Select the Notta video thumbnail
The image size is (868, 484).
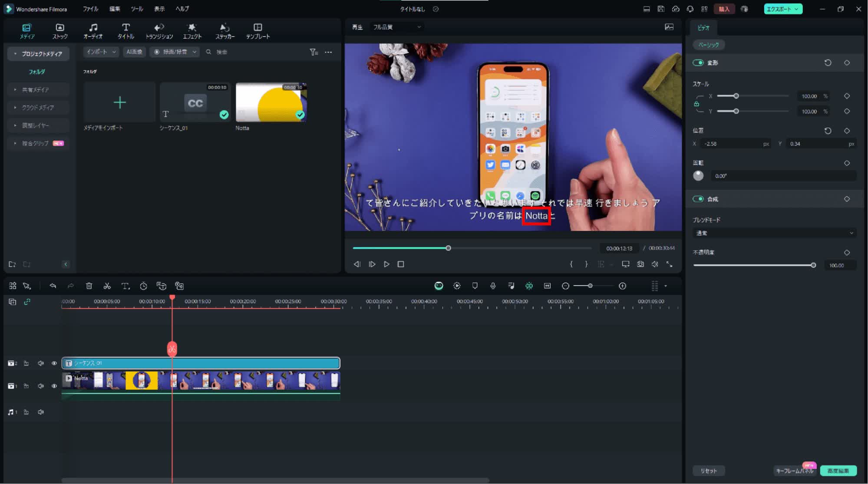click(271, 102)
